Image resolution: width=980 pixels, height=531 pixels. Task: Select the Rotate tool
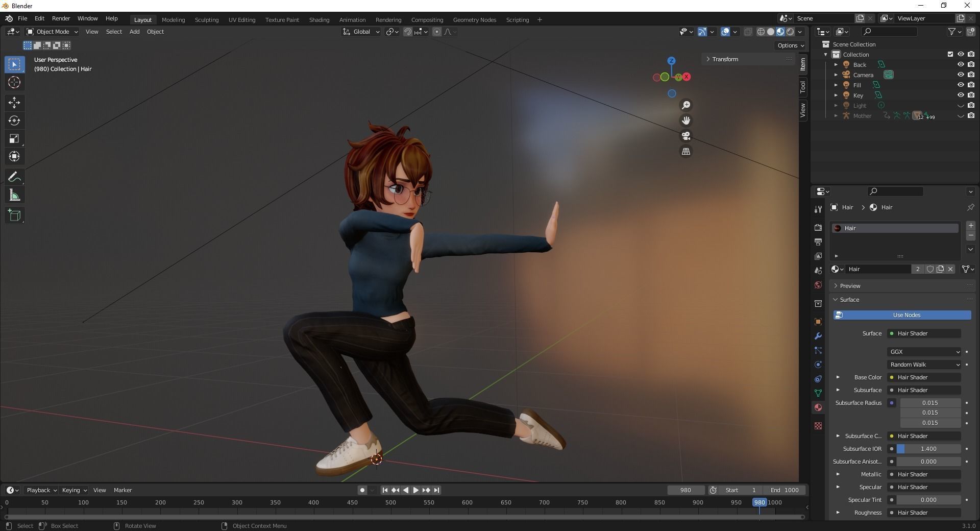click(14, 120)
